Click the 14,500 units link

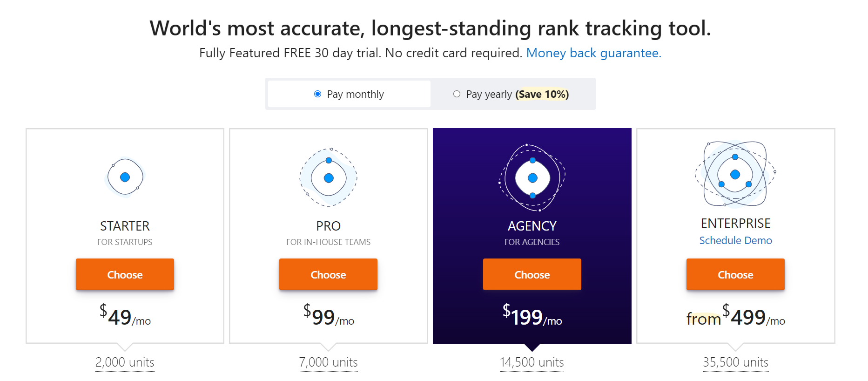[532, 362]
